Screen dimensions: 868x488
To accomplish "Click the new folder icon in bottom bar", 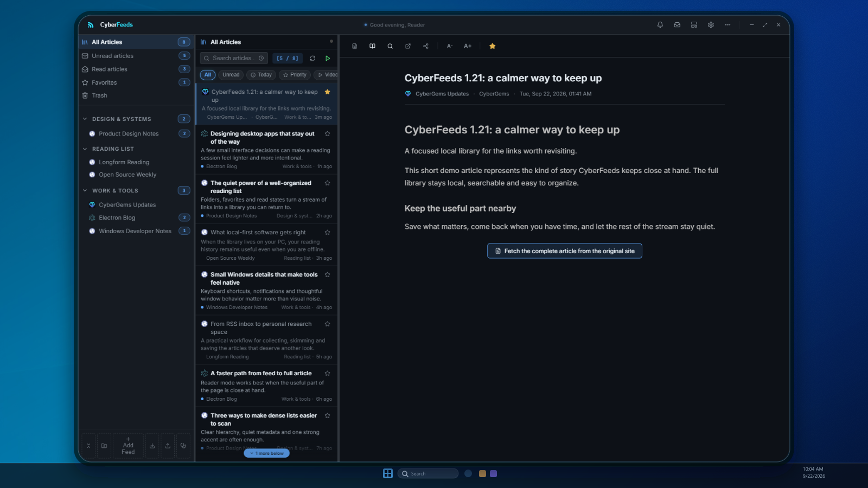I will click(104, 446).
